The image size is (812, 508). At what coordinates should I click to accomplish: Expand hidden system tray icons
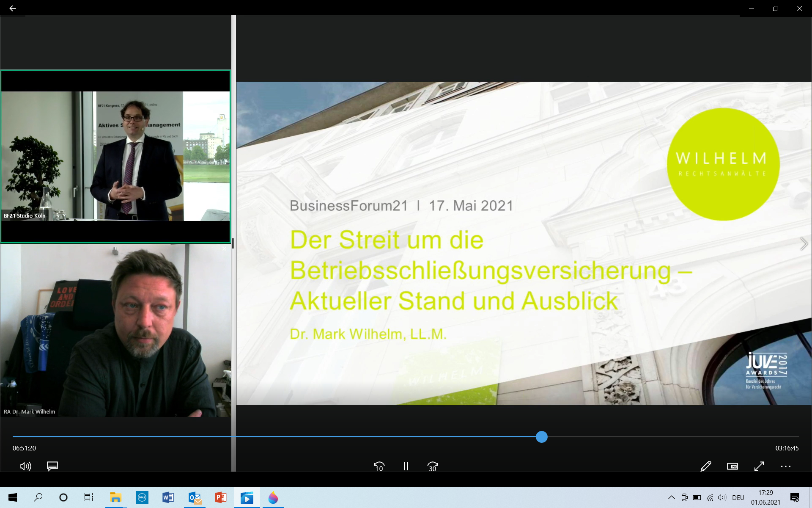(671, 497)
